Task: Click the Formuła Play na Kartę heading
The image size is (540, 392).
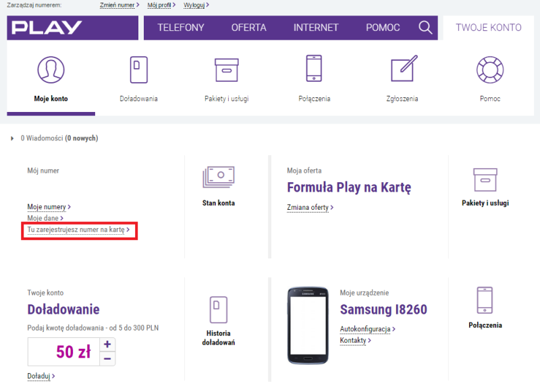Action: click(x=349, y=188)
